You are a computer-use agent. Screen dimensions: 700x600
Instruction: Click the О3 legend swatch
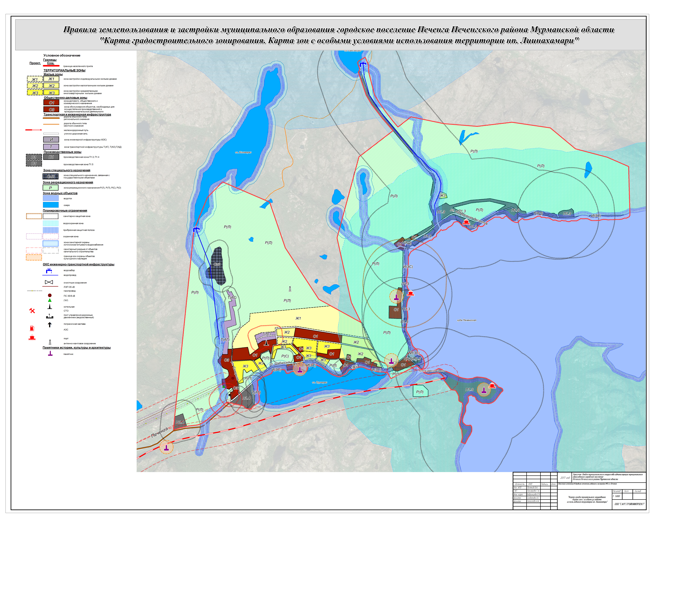tap(51, 109)
